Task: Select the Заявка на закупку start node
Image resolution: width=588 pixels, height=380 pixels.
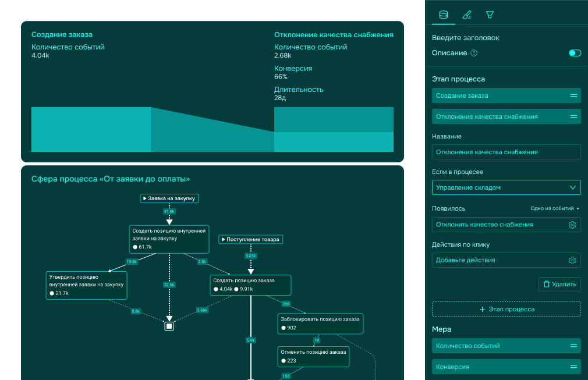Action: click(x=169, y=198)
